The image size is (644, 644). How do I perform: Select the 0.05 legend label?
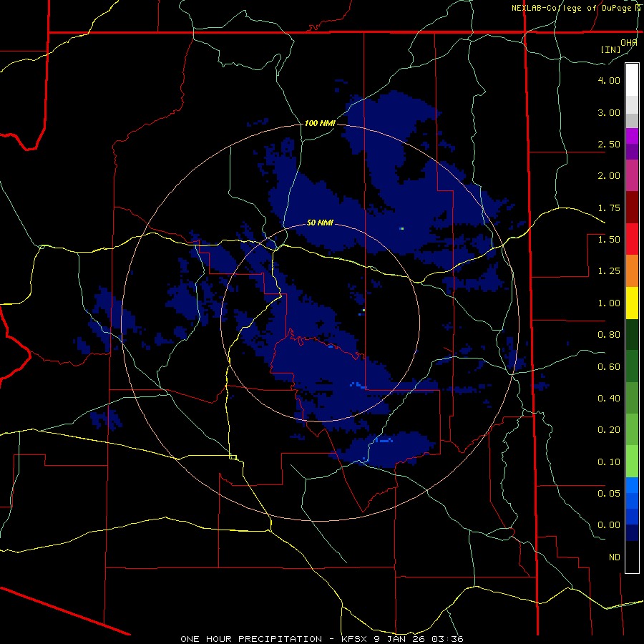pyautogui.click(x=609, y=493)
